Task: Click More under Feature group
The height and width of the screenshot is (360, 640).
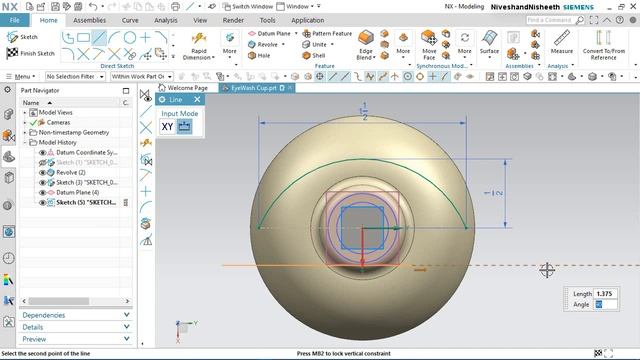Action: point(403,45)
